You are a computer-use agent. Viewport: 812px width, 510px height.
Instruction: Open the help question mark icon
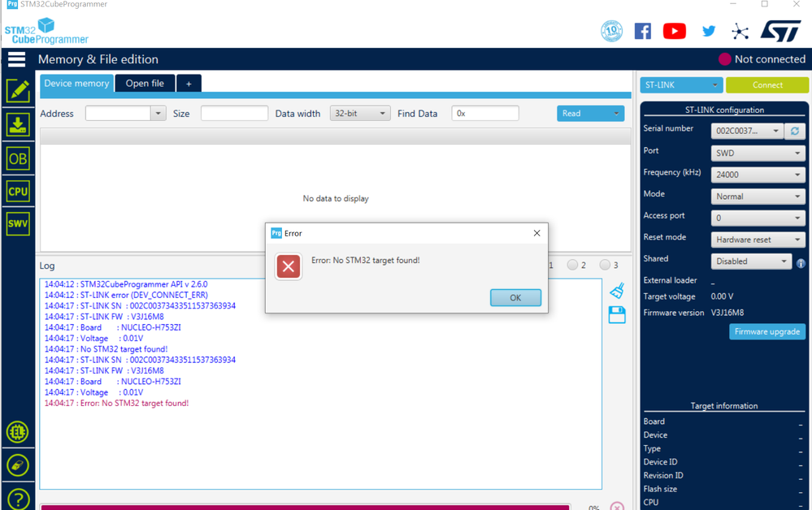pos(18,499)
